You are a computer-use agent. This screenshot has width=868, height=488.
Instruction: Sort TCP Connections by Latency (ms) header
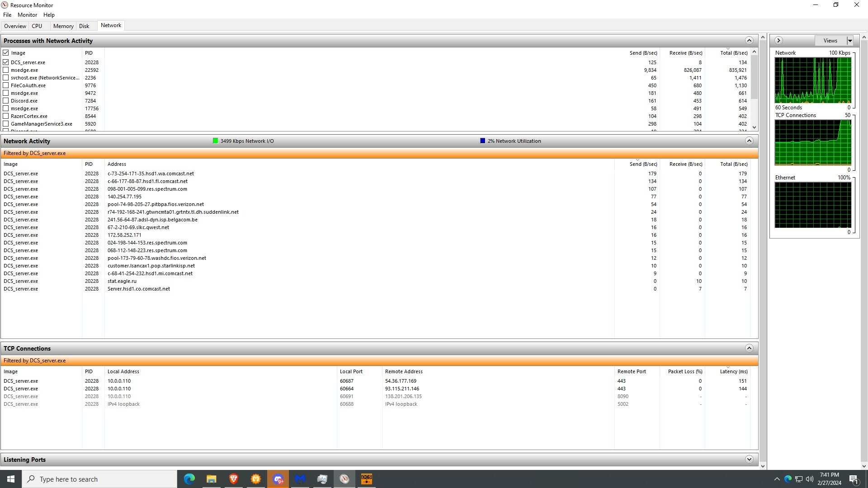pos(727,371)
